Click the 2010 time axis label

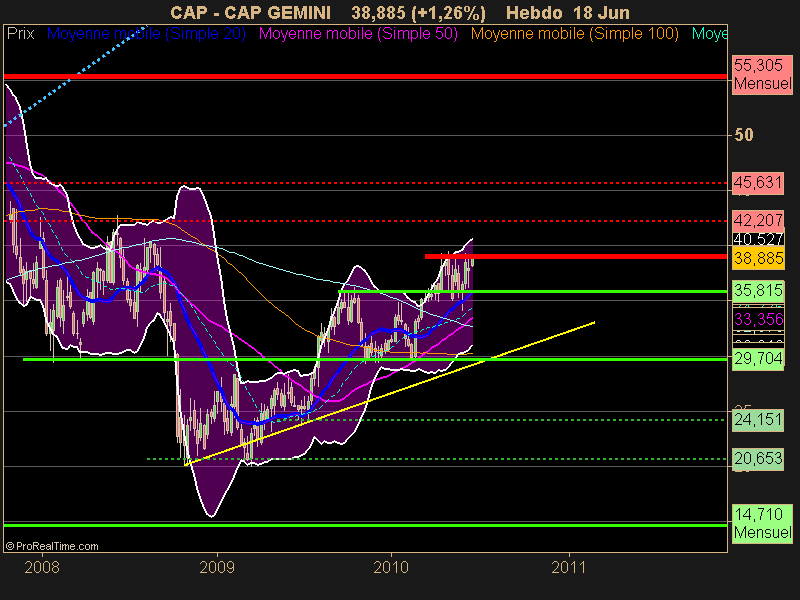(x=391, y=567)
